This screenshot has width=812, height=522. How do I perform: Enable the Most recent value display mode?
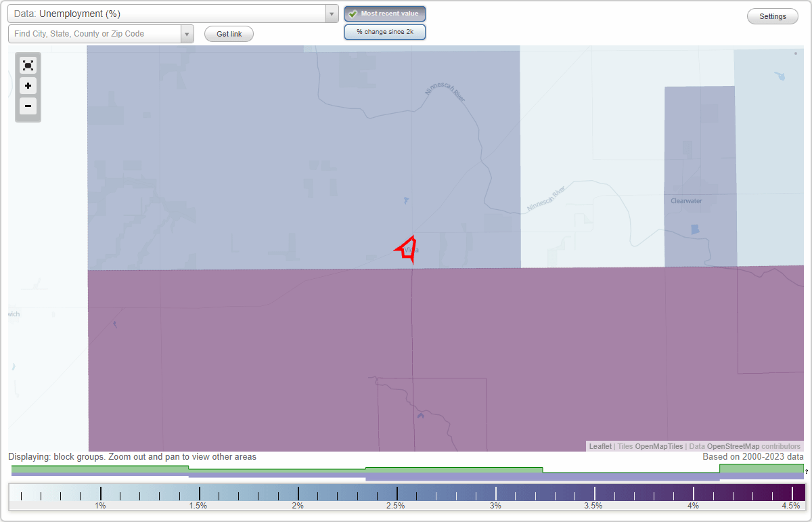[384, 13]
